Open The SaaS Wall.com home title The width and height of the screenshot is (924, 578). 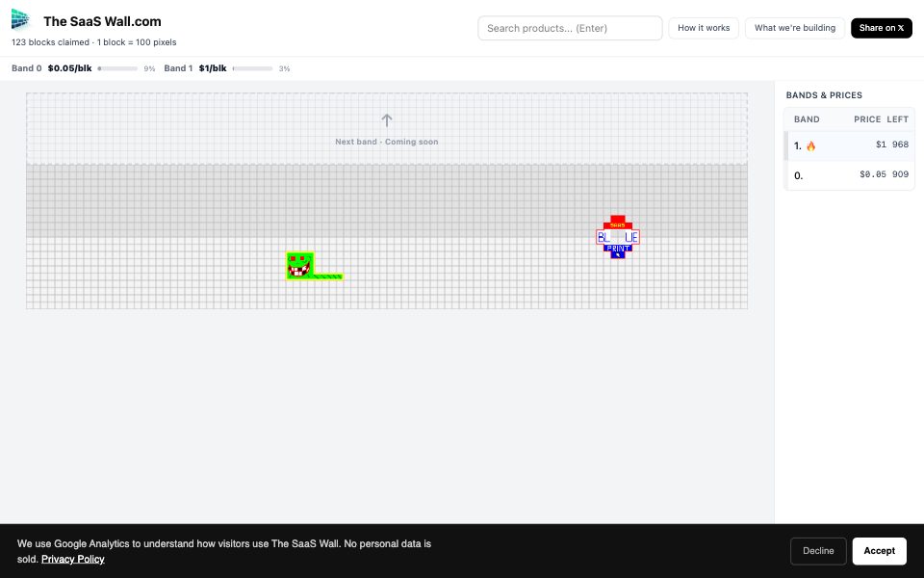coord(102,22)
